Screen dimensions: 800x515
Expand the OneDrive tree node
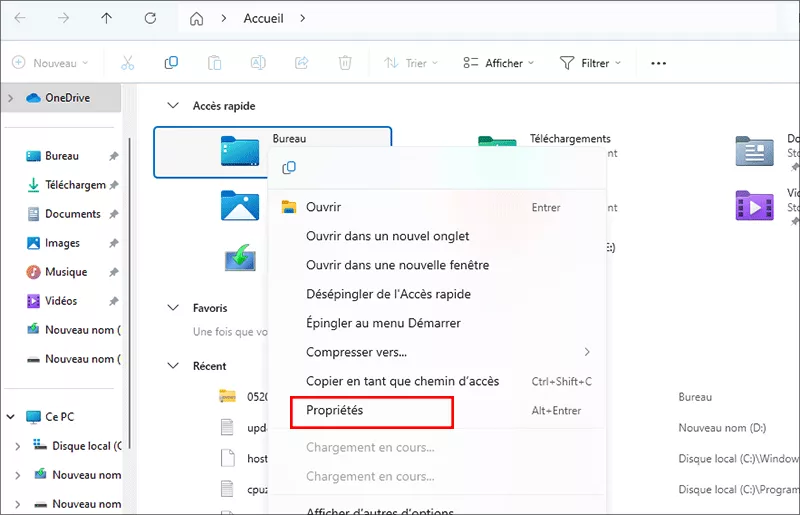click(x=11, y=98)
